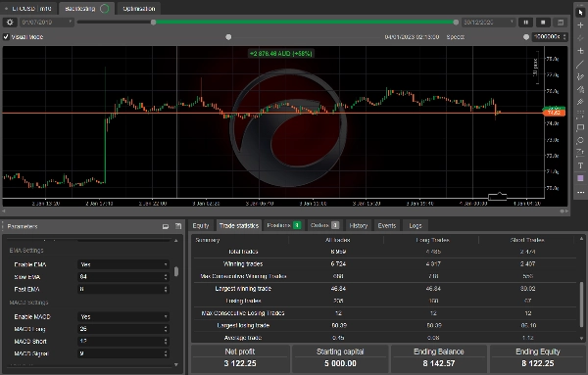Click the Ending Balance value

coord(439,363)
